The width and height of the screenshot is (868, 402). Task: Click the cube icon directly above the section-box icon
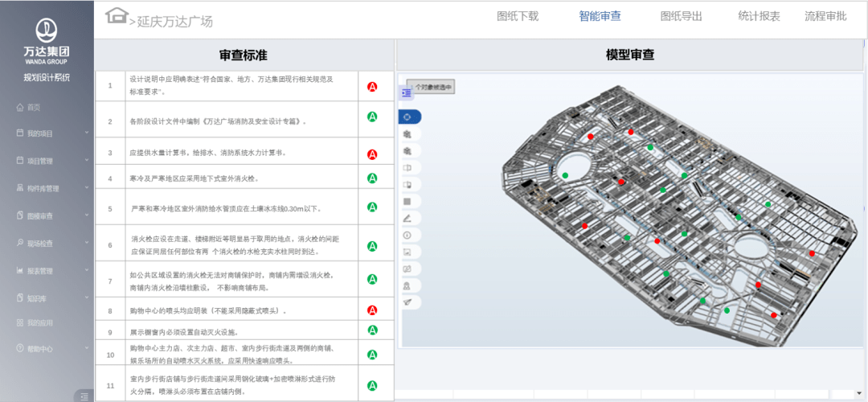[x=407, y=150]
